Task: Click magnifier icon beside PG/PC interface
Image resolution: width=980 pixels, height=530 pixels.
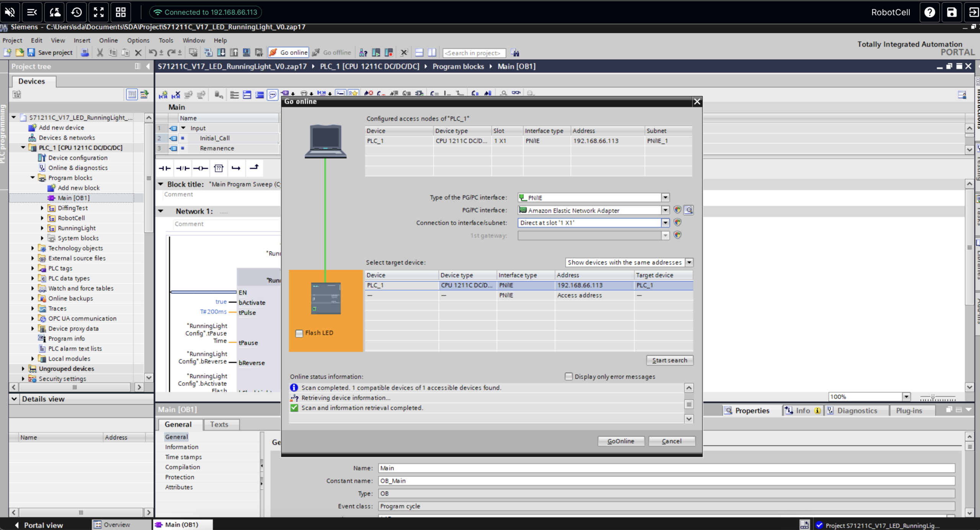Action: 689,210
